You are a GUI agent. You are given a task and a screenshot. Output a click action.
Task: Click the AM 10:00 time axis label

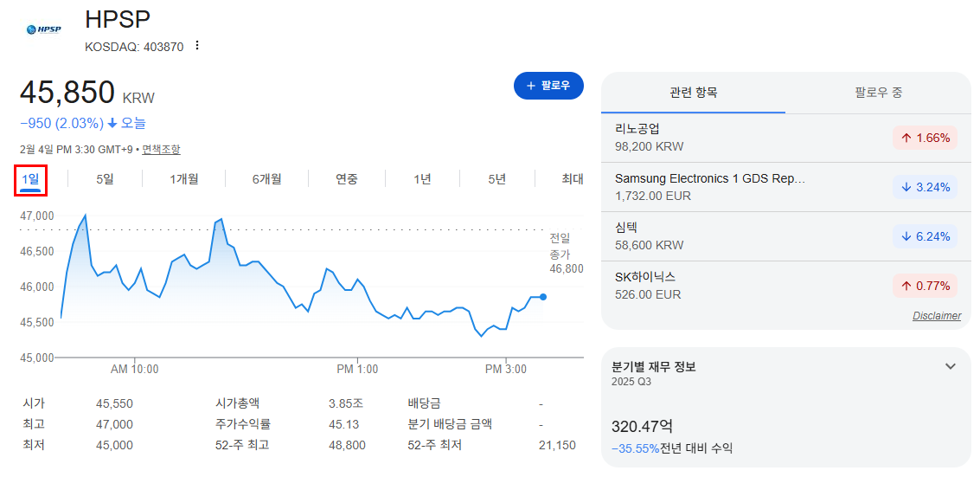tap(134, 370)
